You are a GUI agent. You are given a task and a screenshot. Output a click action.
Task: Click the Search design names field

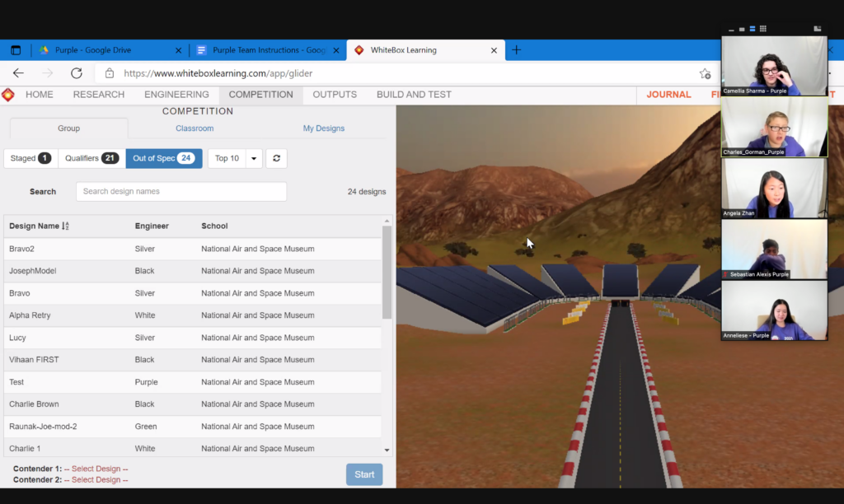pos(181,192)
